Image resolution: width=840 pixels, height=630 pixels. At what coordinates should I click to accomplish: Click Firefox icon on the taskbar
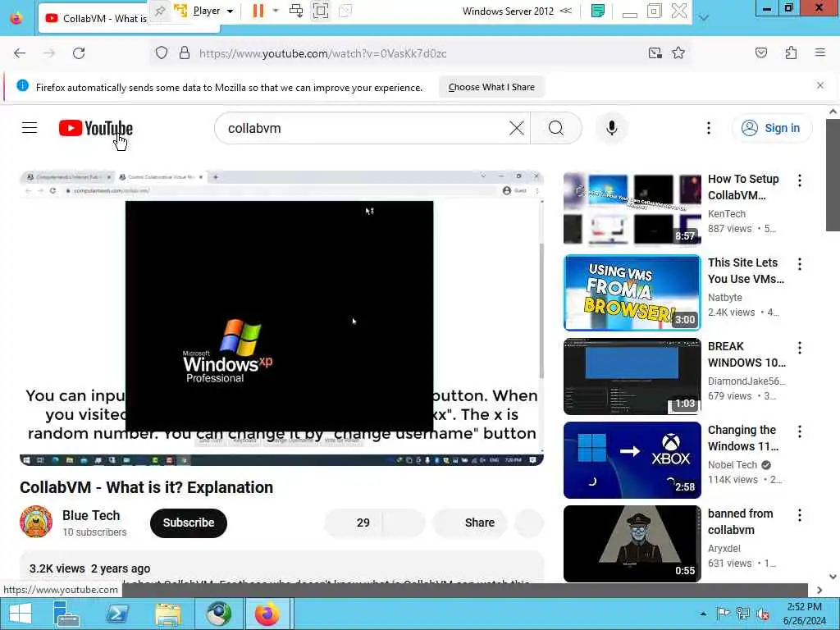point(267,614)
